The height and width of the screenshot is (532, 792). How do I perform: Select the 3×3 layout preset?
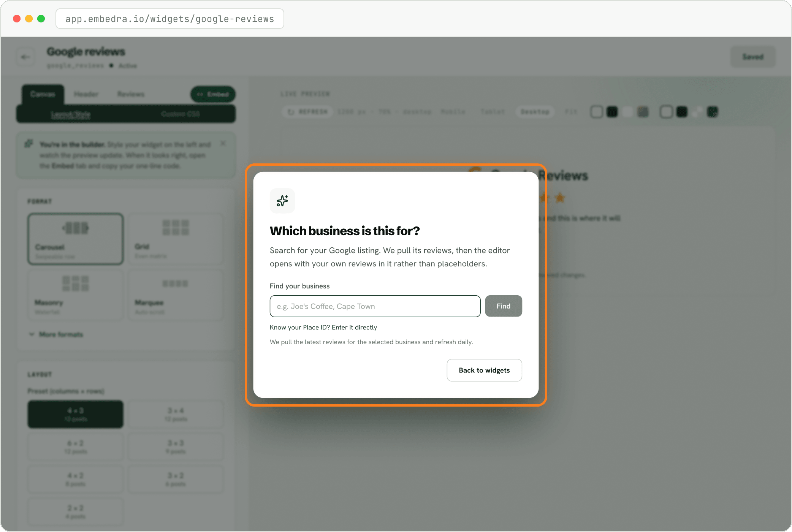pyautogui.click(x=175, y=447)
